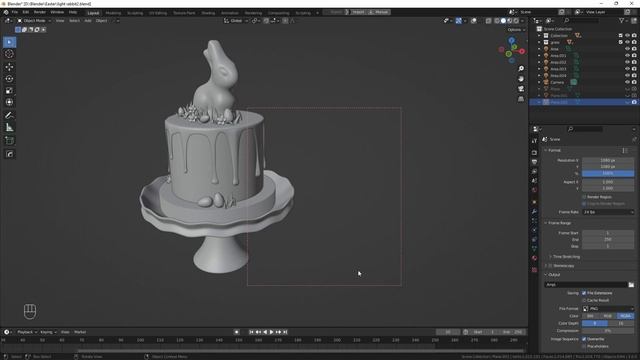Open the Frame Rate dropdown
The height and width of the screenshot is (360, 640).
point(608,212)
